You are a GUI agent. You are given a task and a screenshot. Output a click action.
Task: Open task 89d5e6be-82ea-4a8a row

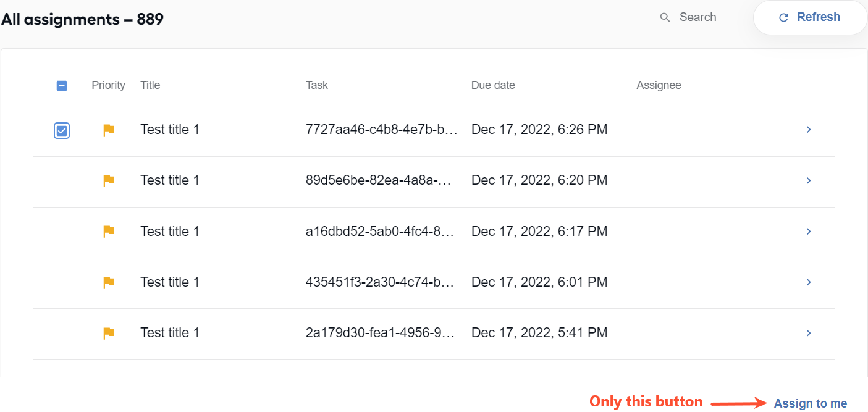click(x=434, y=180)
